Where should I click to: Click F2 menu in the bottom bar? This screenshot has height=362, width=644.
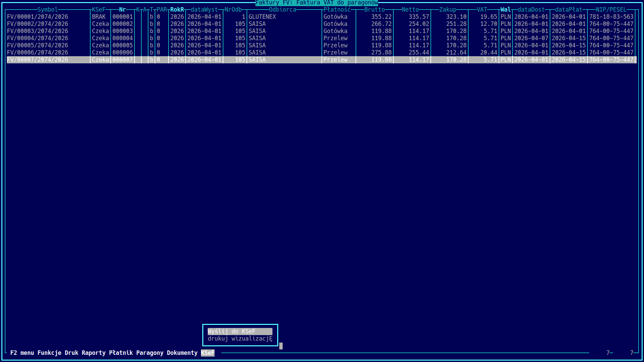point(22,353)
